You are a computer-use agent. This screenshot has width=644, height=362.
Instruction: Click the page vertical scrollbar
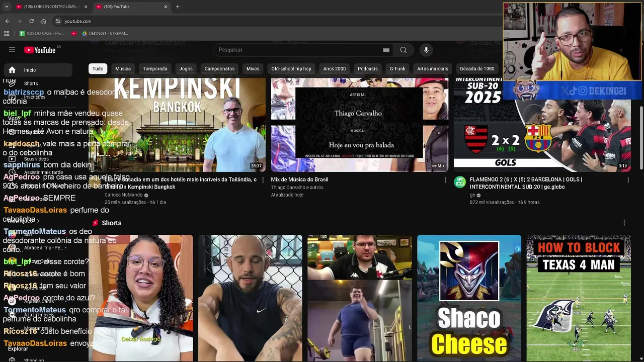tap(641, 138)
